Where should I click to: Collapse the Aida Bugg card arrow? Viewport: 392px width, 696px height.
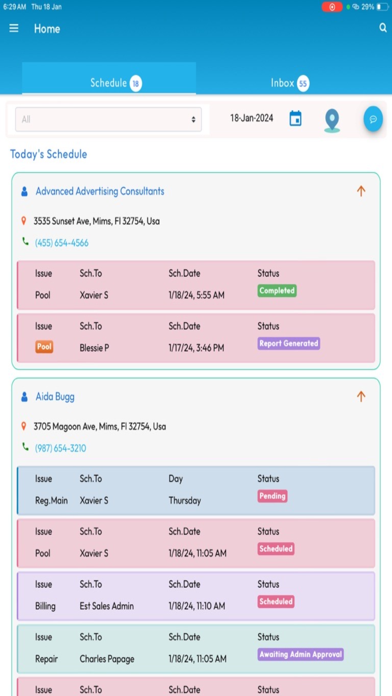pyautogui.click(x=361, y=396)
